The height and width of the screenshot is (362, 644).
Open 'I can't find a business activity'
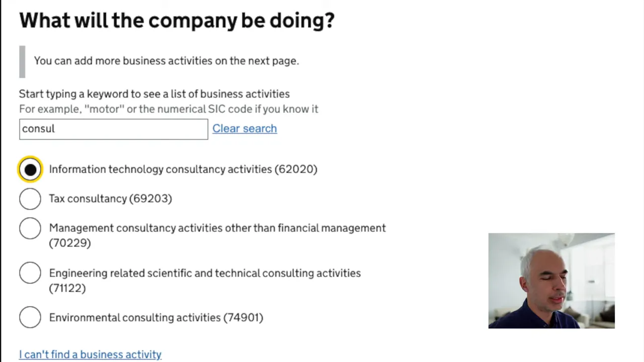pyautogui.click(x=90, y=354)
